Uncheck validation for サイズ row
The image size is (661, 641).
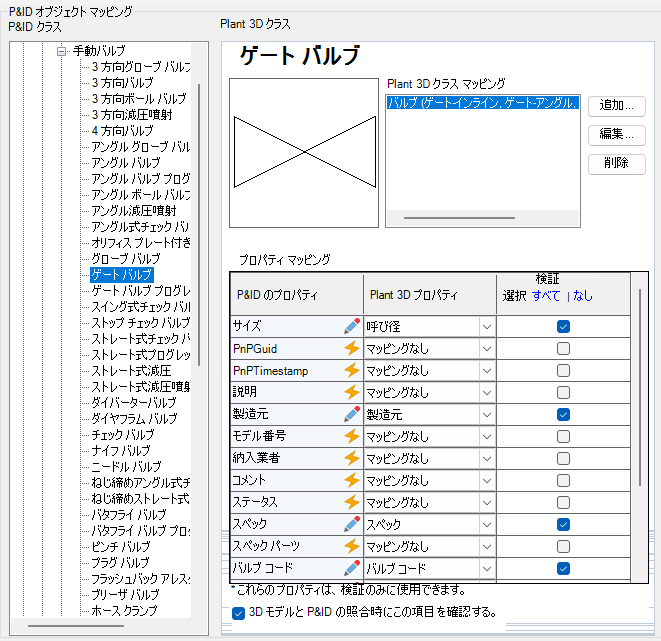click(x=563, y=327)
